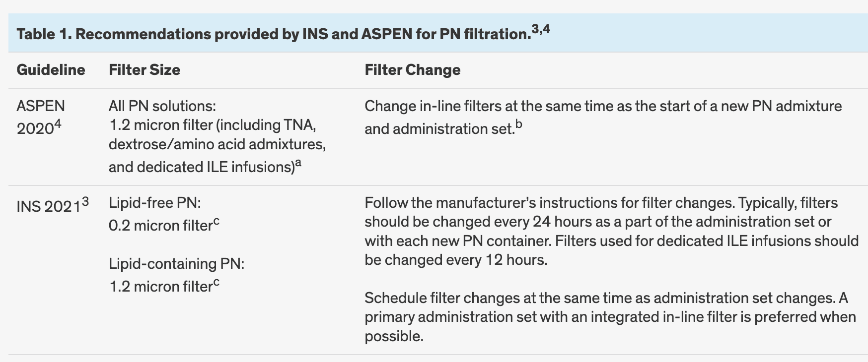The image size is (868, 362).
Task: Select the Filter Size column header
Action: pyautogui.click(x=145, y=70)
